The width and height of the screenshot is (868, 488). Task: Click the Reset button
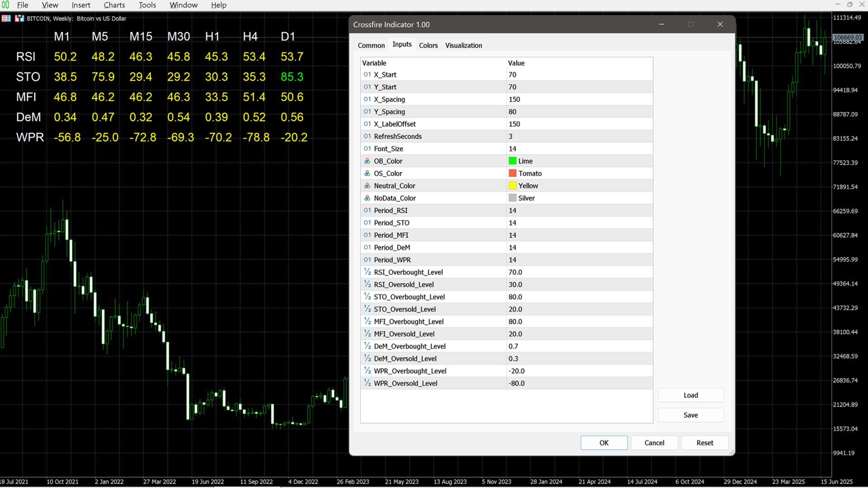[x=704, y=443]
